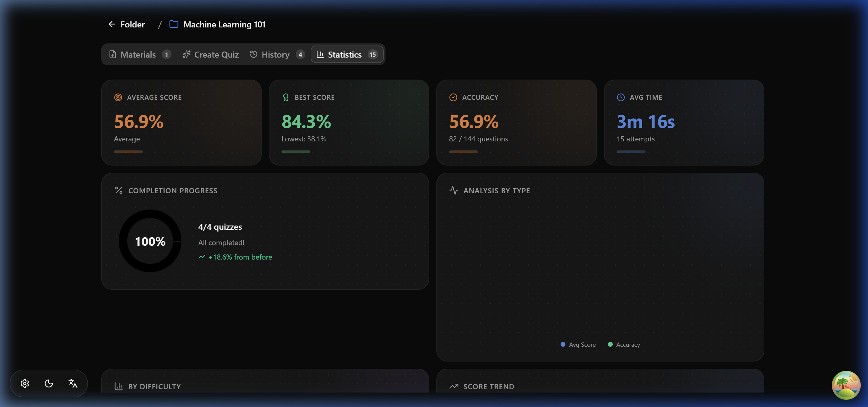Toggle dark mode moon icon
The height and width of the screenshot is (407, 868).
tap(49, 383)
